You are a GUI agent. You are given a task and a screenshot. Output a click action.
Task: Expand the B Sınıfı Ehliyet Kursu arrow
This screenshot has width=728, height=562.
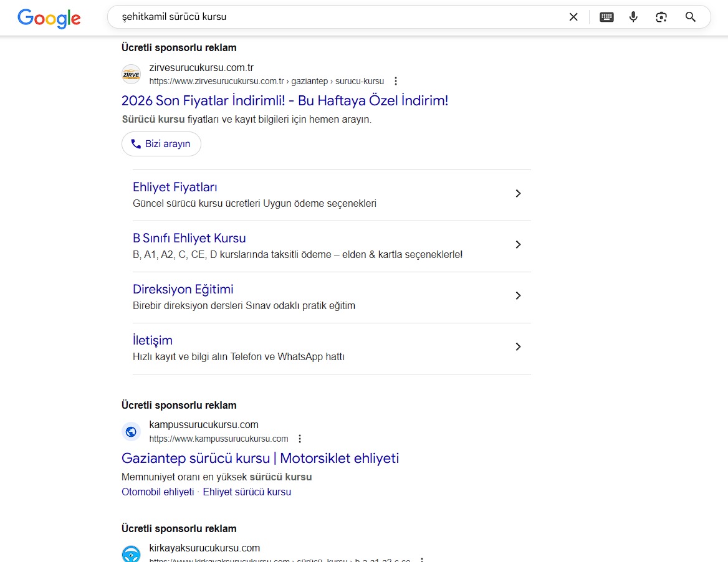[517, 245]
